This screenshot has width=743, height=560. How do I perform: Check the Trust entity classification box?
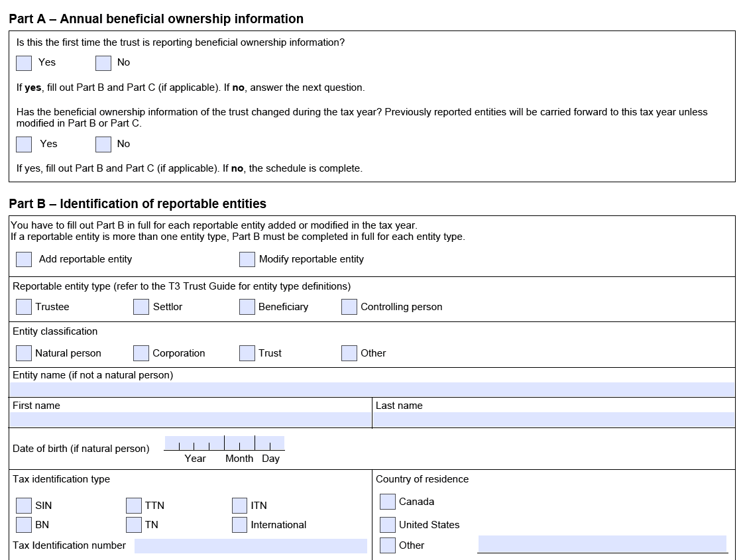(247, 353)
